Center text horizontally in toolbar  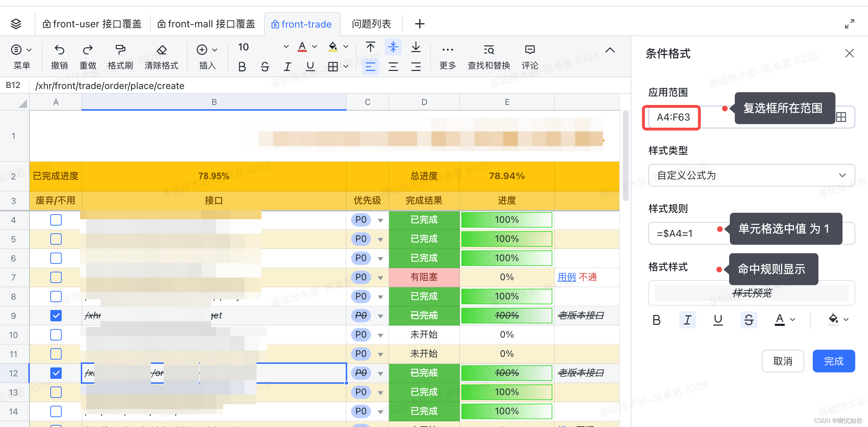coord(393,67)
